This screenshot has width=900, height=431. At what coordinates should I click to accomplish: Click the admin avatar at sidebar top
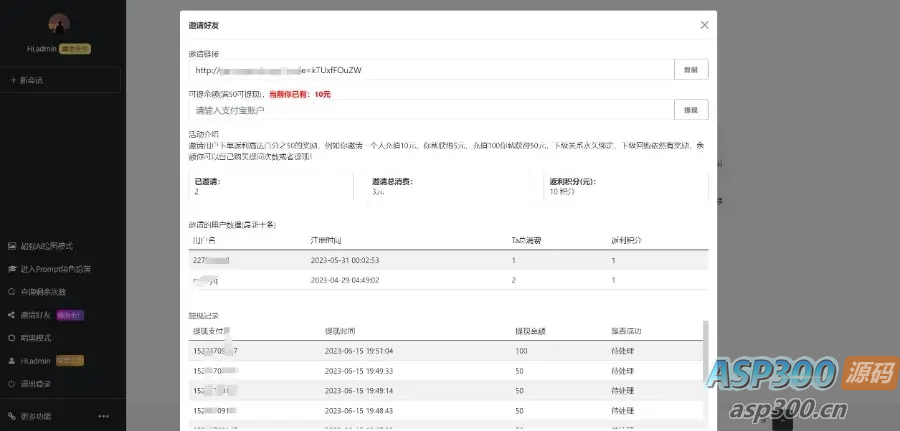point(59,24)
